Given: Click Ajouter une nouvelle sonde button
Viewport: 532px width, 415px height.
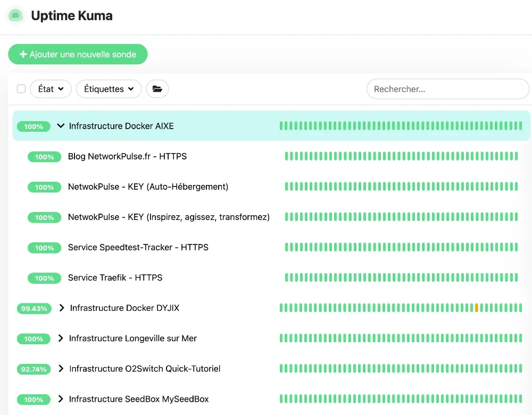Looking at the screenshot, I should (78, 54).
